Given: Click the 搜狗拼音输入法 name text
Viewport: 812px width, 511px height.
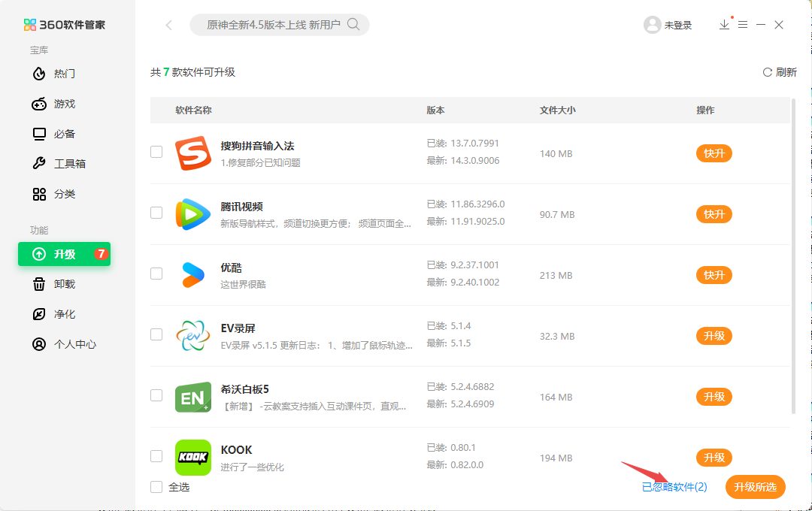Looking at the screenshot, I should point(257,146).
